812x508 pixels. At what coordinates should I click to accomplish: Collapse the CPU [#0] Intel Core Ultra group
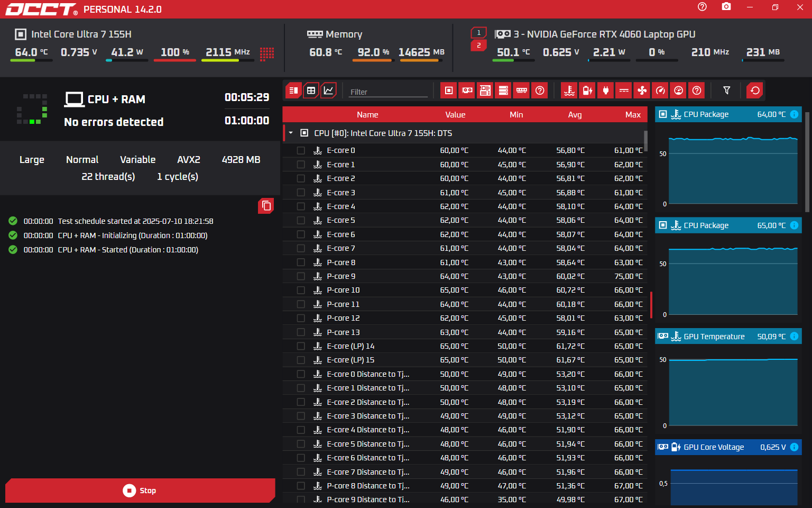point(291,133)
